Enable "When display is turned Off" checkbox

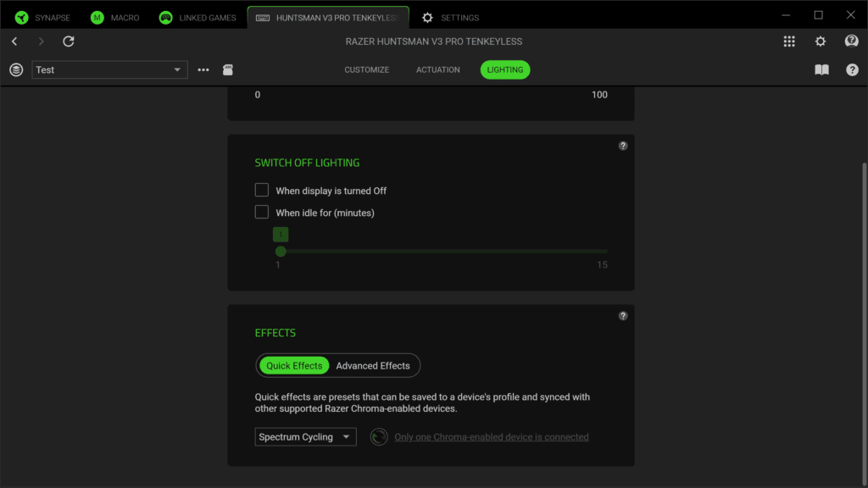(262, 191)
